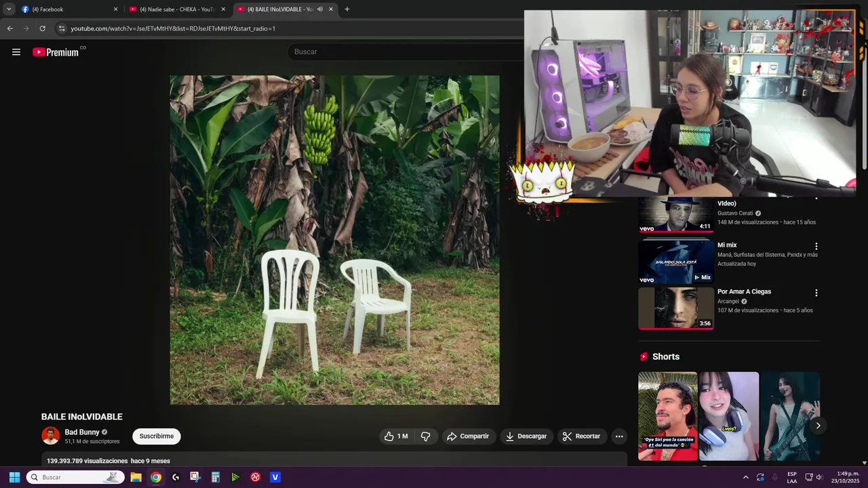This screenshot has height=488, width=868.
Task: Open Por Amar A Ciegas thumbnail
Action: [676, 308]
